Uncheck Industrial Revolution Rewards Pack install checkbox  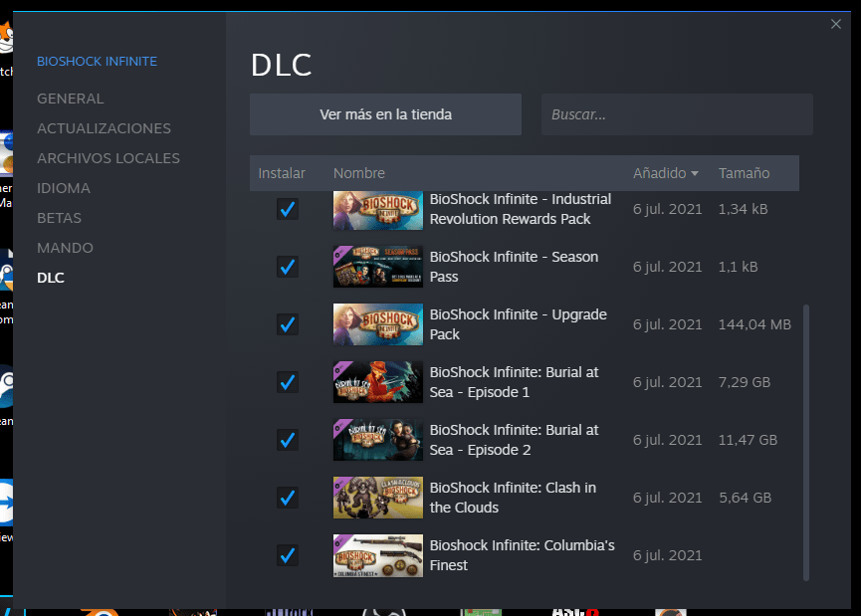point(288,209)
